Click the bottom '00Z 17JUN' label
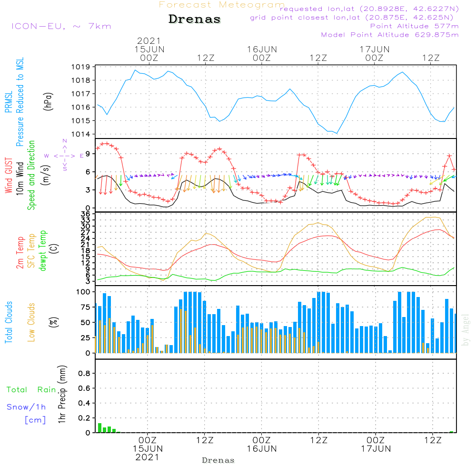Screen dimensions: 476x476 pyautogui.click(x=376, y=445)
